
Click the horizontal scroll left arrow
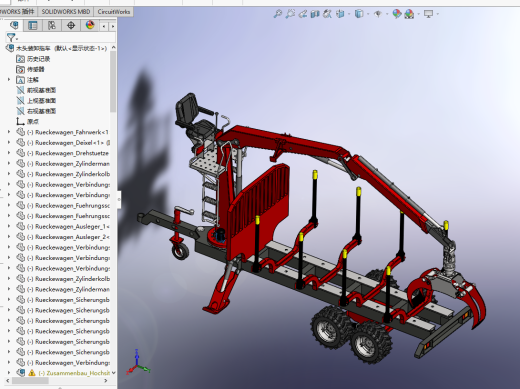(8, 381)
